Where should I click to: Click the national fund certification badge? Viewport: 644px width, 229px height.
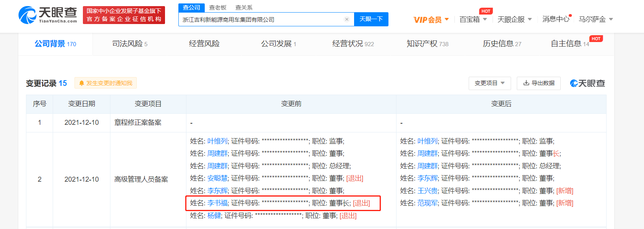pyautogui.click(x=124, y=15)
